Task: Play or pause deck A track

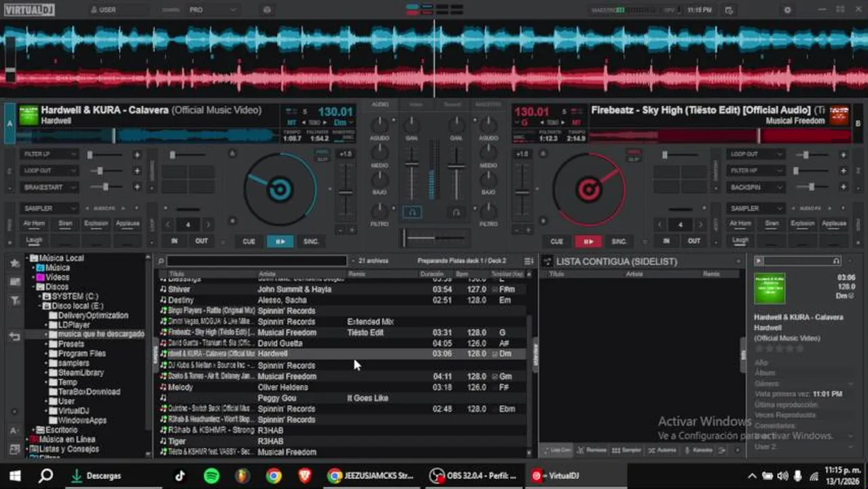Action: tap(280, 241)
